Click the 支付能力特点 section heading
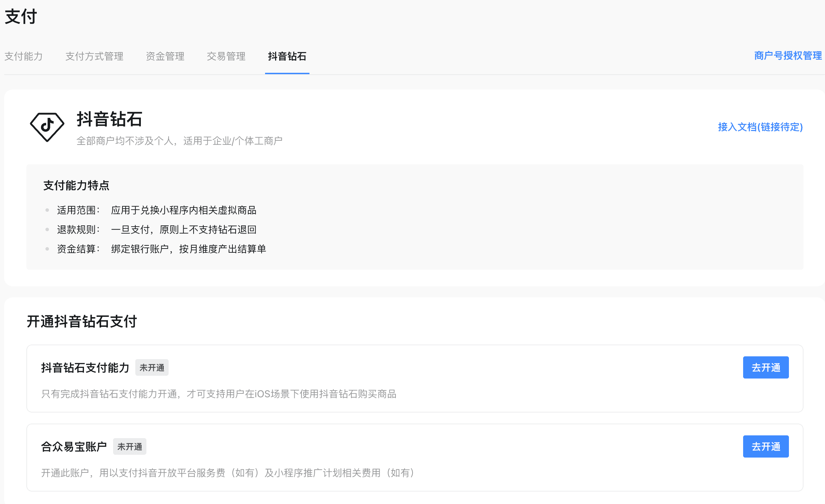The image size is (825, 504). point(76,185)
